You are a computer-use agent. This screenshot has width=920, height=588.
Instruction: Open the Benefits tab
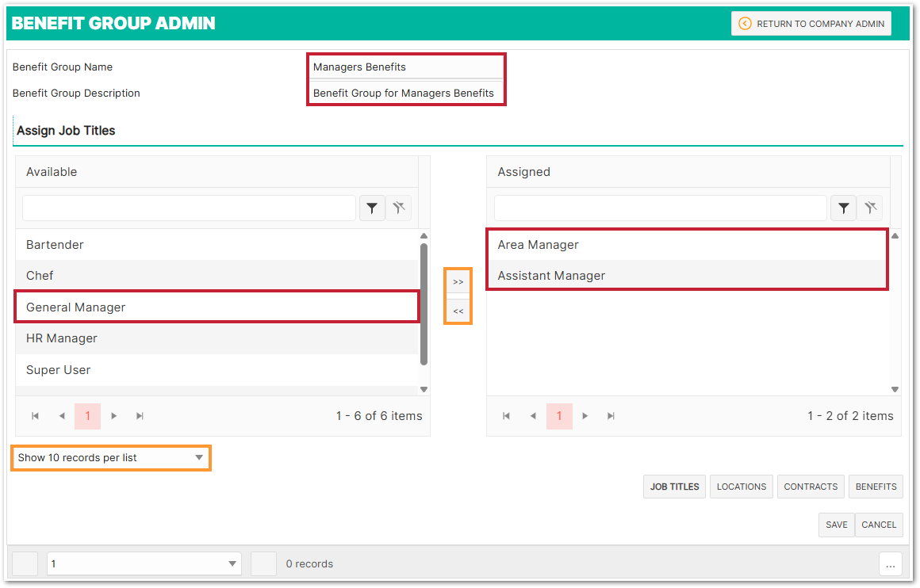(x=876, y=487)
